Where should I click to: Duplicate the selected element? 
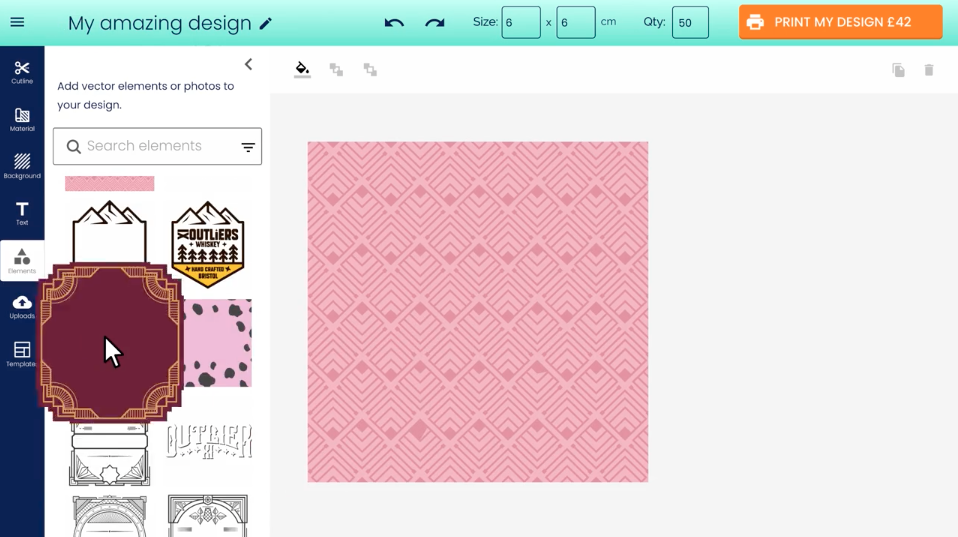coord(898,70)
